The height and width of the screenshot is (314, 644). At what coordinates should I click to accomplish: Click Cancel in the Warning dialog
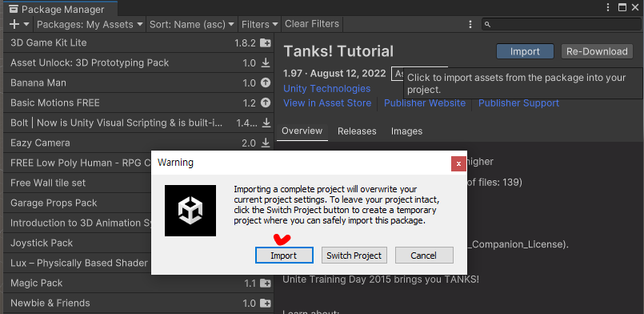424,256
